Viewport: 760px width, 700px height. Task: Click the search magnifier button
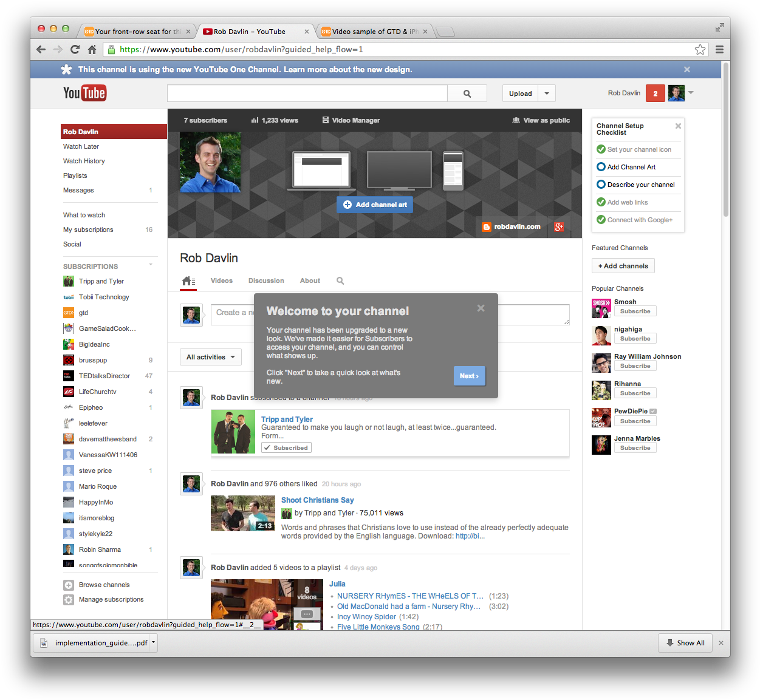tap(467, 93)
